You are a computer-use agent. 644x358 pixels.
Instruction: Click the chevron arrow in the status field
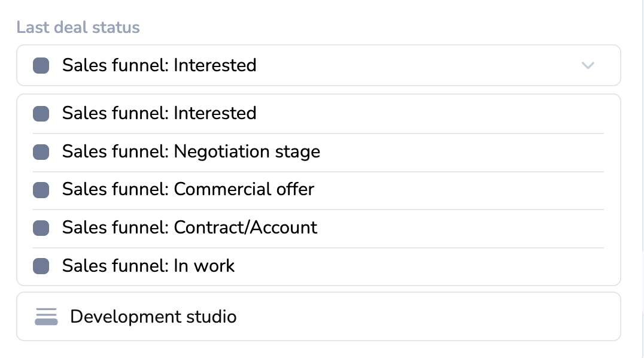[x=588, y=65]
